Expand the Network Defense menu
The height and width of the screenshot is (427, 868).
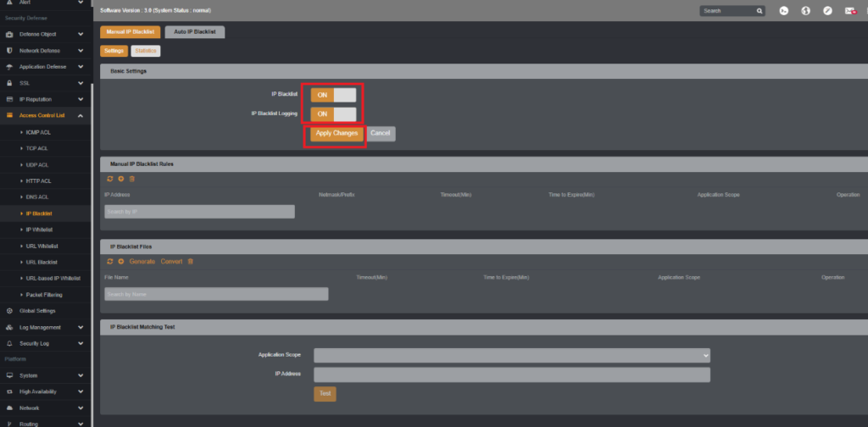click(x=44, y=50)
